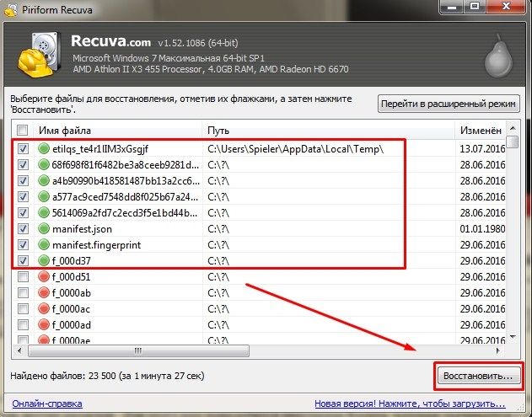Click the date 13.07.2016 cell
The width and height of the screenshot is (532, 417).
click(x=482, y=149)
